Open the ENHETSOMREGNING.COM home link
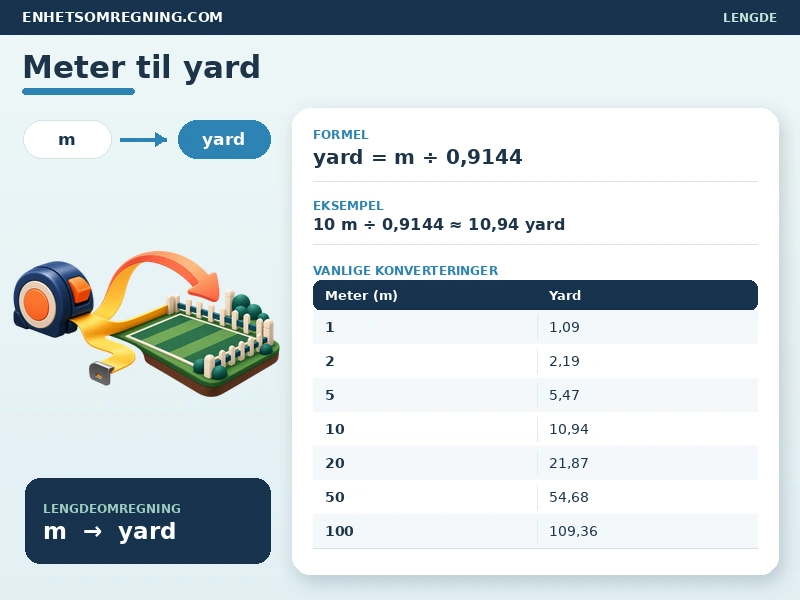The image size is (800, 600). tap(122, 17)
